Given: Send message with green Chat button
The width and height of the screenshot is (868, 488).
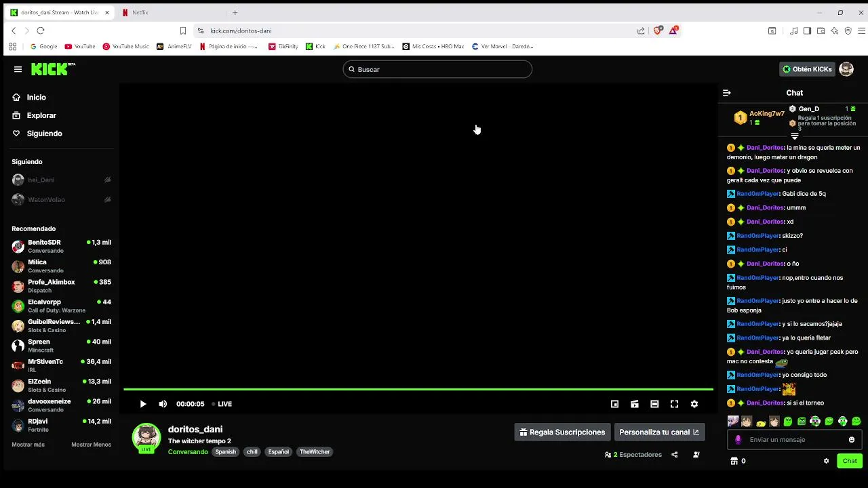Looking at the screenshot, I should point(850,461).
